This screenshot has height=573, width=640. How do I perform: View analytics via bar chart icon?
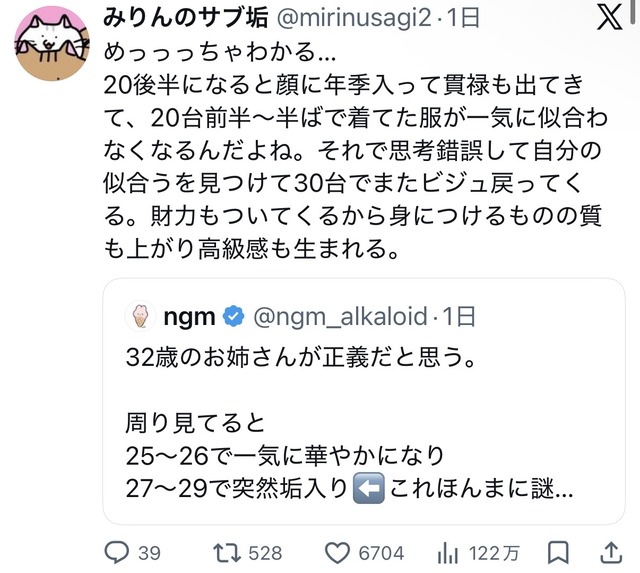coord(448,553)
